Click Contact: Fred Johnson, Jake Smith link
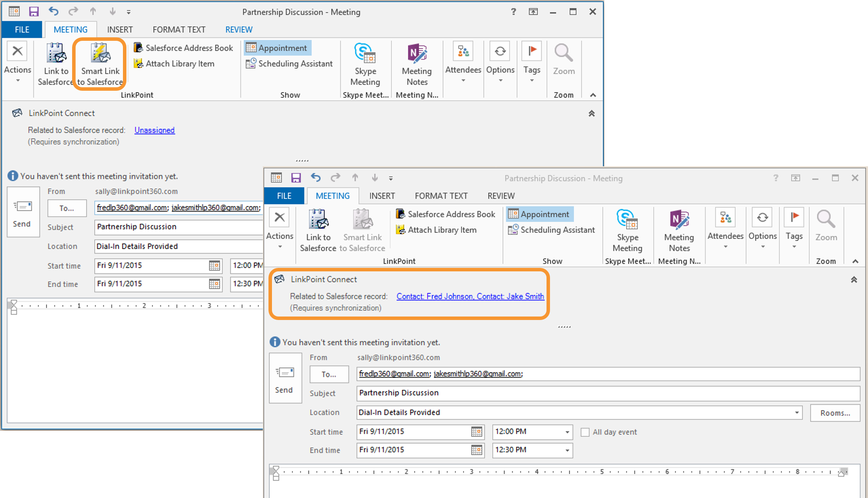Image resolution: width=868 pixels, height=498 pixels. tap(470, 296)
